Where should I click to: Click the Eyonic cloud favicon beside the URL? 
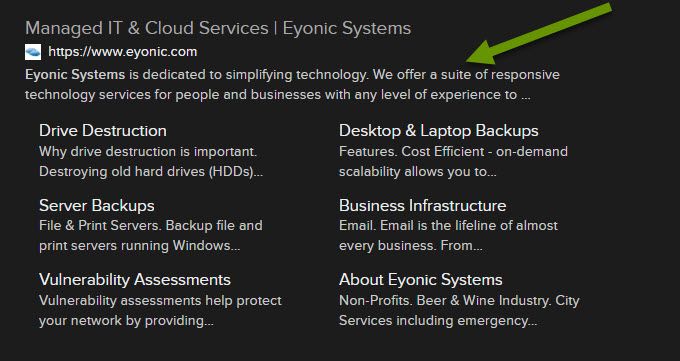coord(33,52)
